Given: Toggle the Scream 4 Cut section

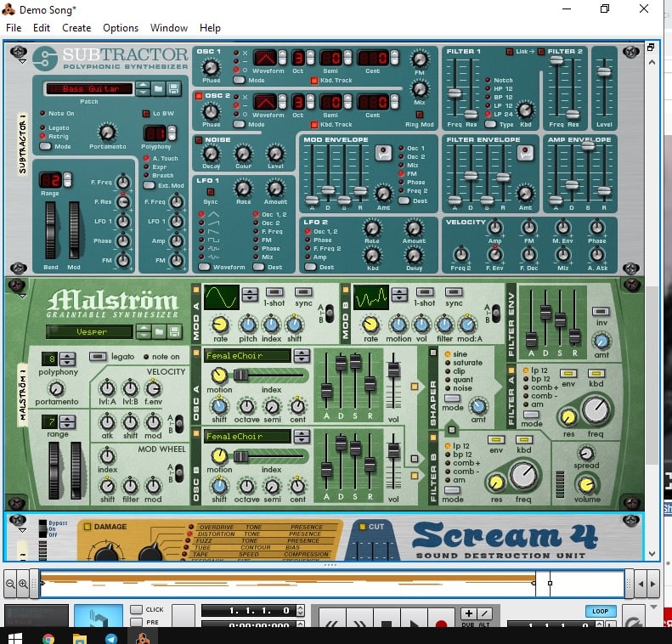Looking at the screenshot, I should (x=363, y=527).
